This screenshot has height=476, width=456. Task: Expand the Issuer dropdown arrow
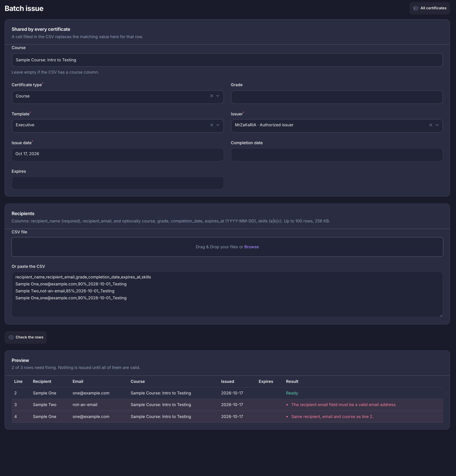coord(437,125)
